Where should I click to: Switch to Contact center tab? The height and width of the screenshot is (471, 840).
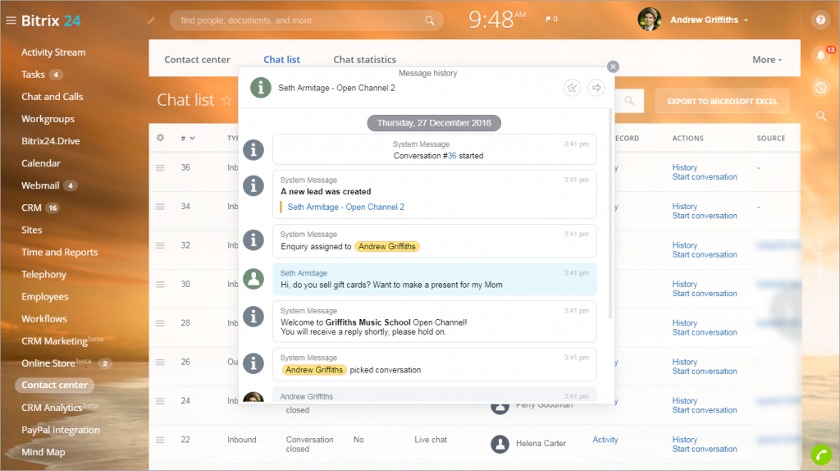coord(197,59)
